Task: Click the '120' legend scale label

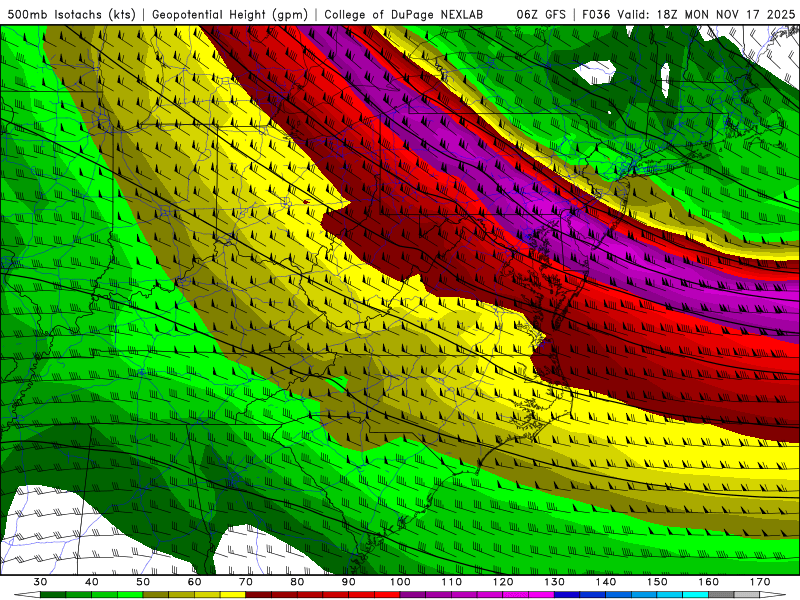Action: click(x=503, y=582)
